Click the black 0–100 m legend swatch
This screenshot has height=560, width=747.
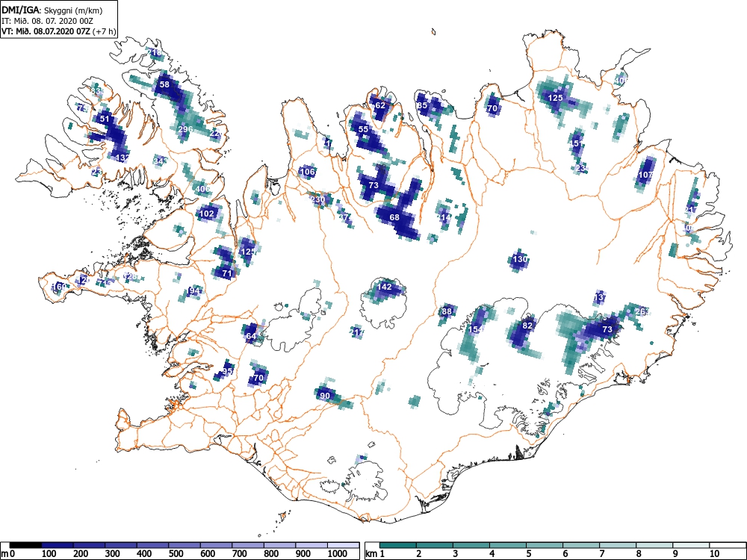pyautogui.click(x=25, y=545)
